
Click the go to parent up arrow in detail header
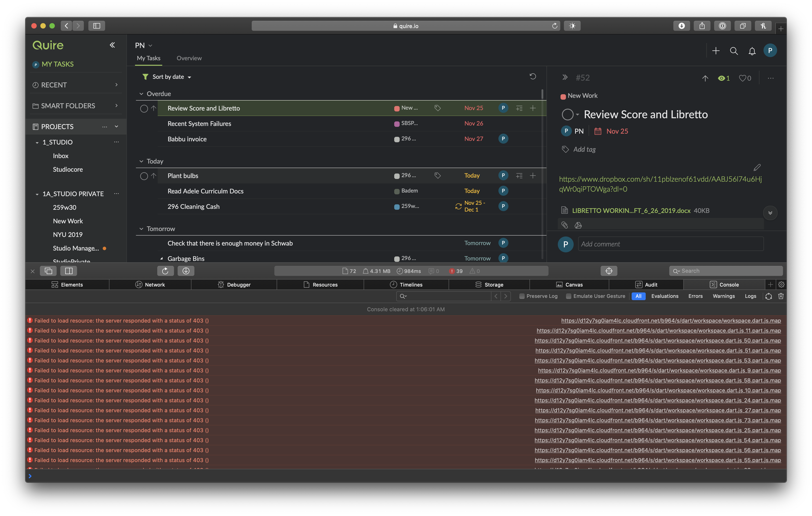click(705, 78)
